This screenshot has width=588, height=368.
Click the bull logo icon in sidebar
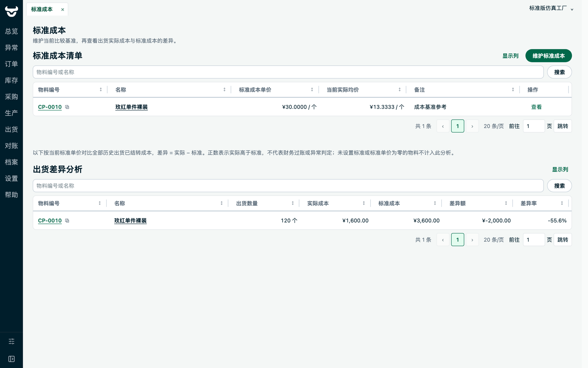click(x=11, y=11)
